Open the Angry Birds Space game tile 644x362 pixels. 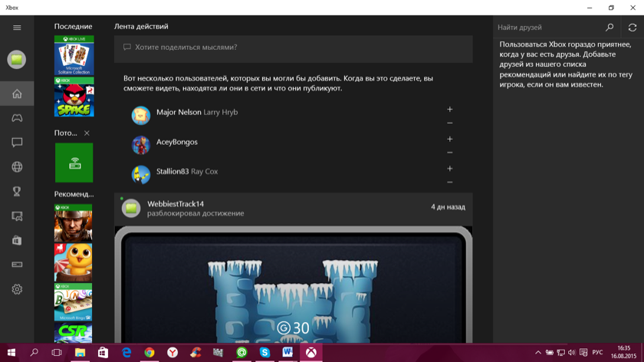(74, 97)
